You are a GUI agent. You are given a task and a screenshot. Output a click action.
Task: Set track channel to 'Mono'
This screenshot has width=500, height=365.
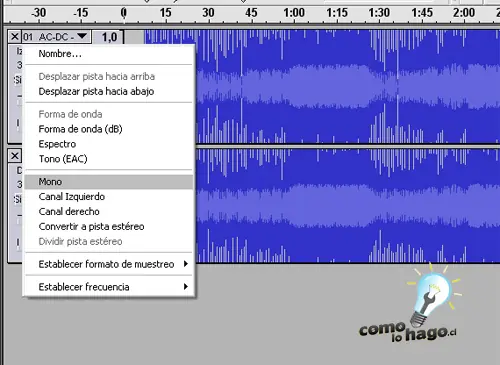click(109, 182)
